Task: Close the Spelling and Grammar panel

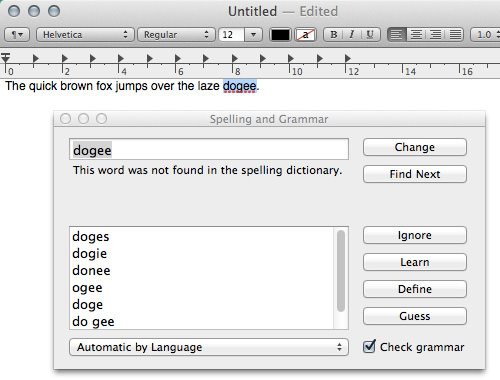Action: click(66, 118)
